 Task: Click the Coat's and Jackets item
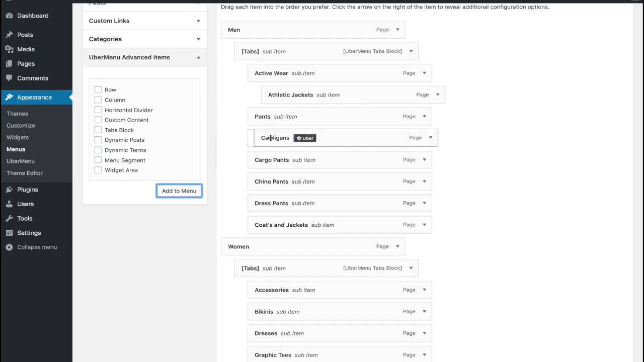(340, 225)
